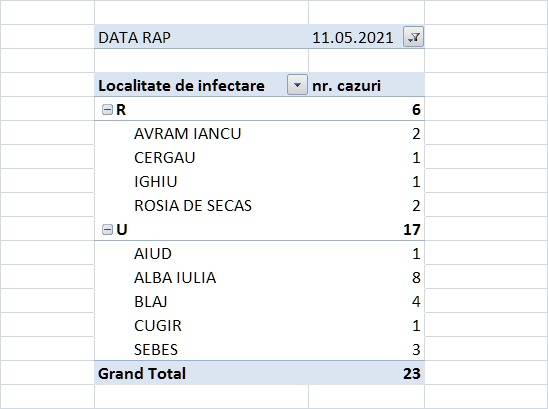Select the SEBES cell
This screenshot has height=409, width=548.
pos(202,349)
